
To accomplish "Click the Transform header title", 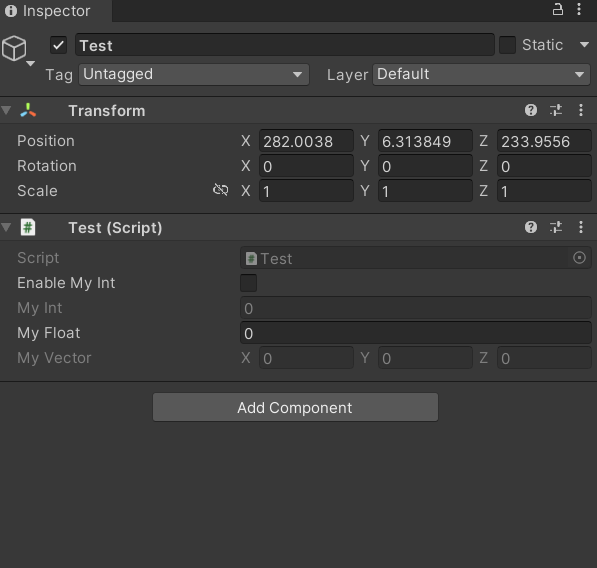I will click(107, 111).
